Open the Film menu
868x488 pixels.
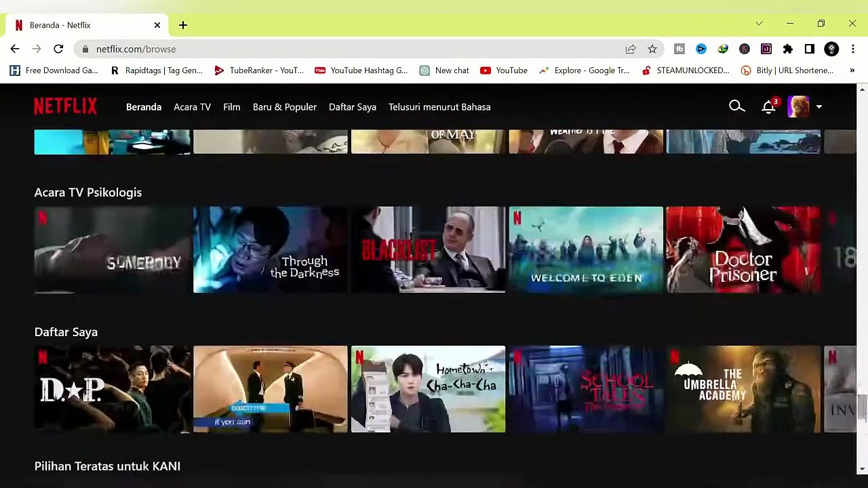point(232,107)
